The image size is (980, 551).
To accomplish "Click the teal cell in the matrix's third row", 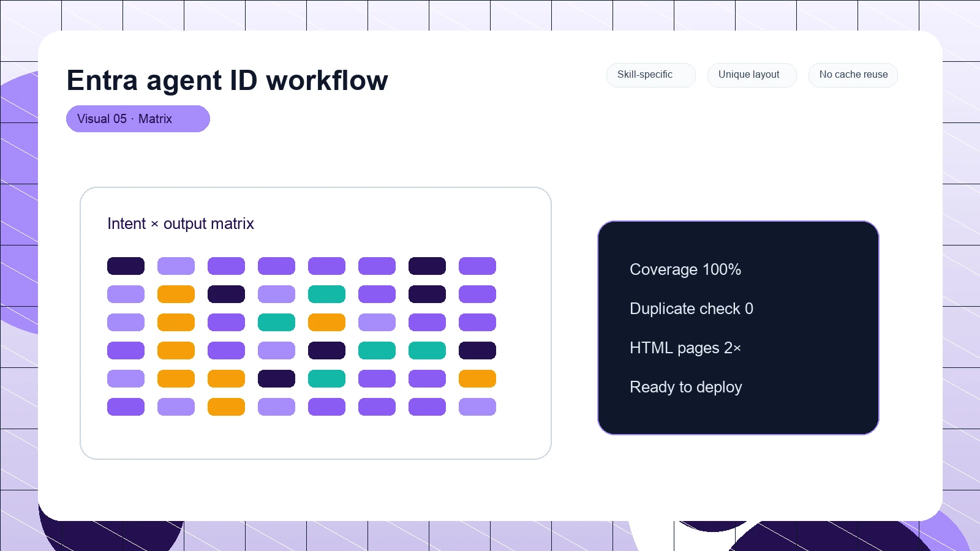I will pos(276,322).
